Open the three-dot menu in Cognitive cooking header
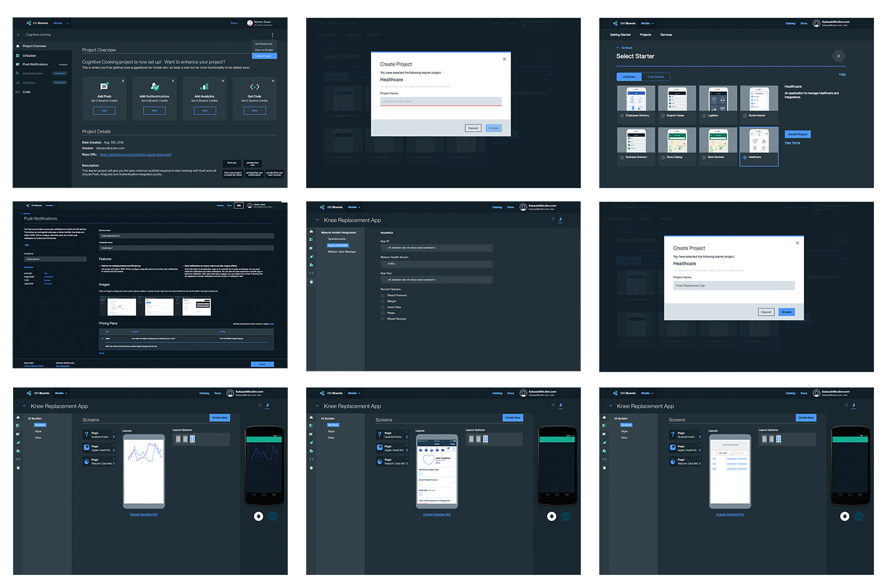This screenshot has height=588, width=890. point(272,35)
